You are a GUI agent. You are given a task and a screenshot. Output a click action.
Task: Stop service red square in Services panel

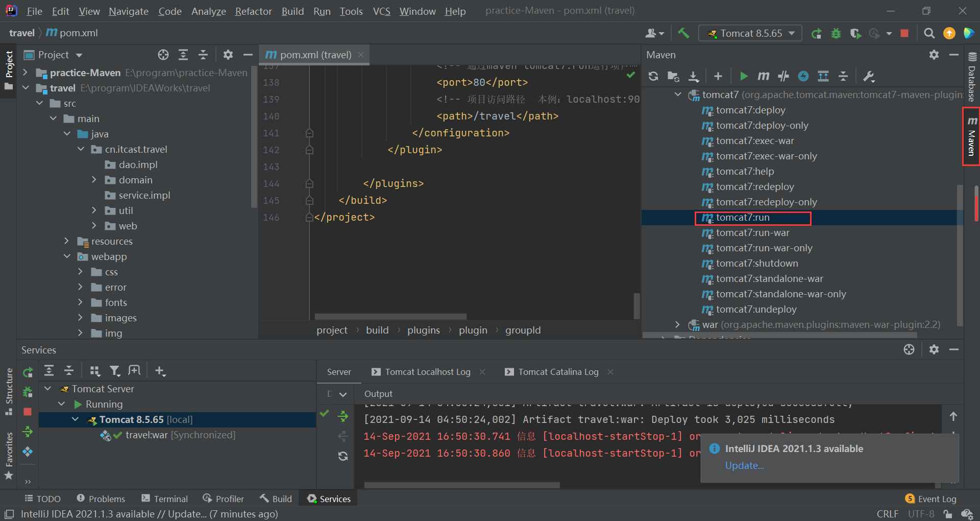pyautogui.click(x=28, y=412)
